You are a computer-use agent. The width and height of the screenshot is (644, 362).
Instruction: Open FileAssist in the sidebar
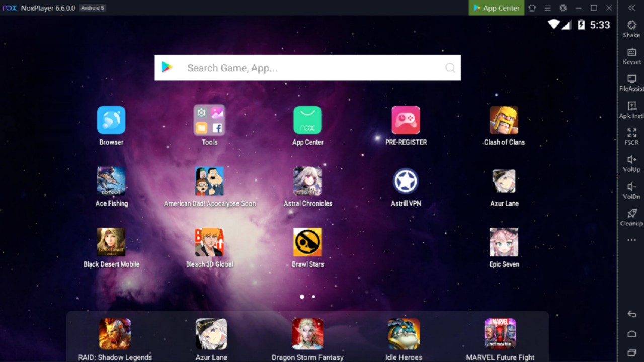(632, 82)
